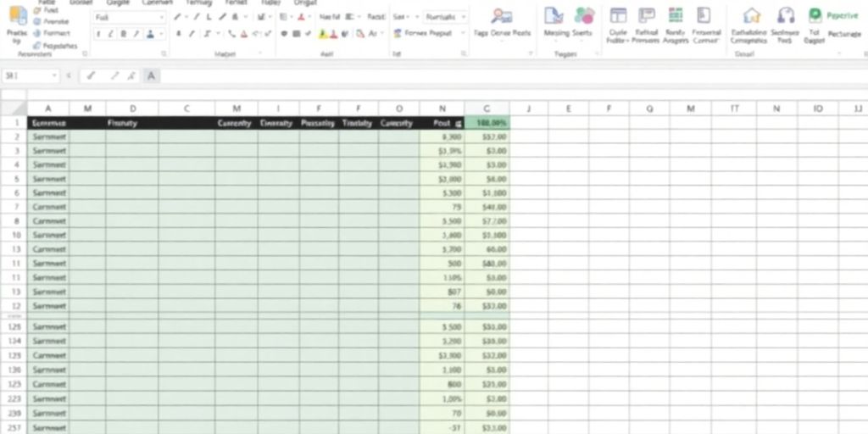Click the green square icon beside Peperive
The height and width of the screenshot is (434, 868).
point(815,15)
